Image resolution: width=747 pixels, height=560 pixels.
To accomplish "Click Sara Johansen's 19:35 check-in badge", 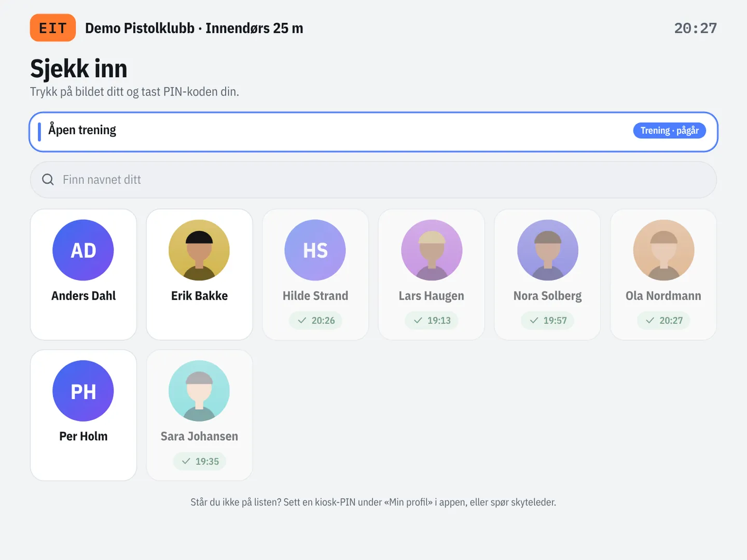I will [199, 461].
